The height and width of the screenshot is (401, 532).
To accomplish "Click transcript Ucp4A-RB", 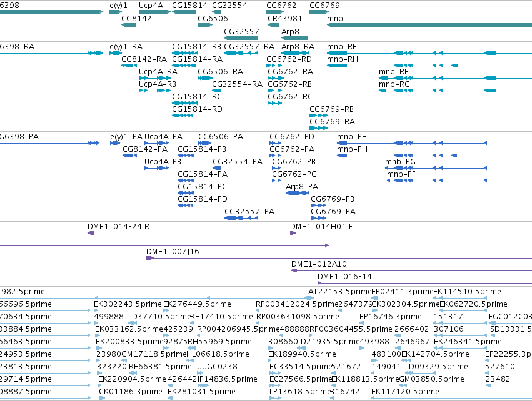I will point(158,84).
